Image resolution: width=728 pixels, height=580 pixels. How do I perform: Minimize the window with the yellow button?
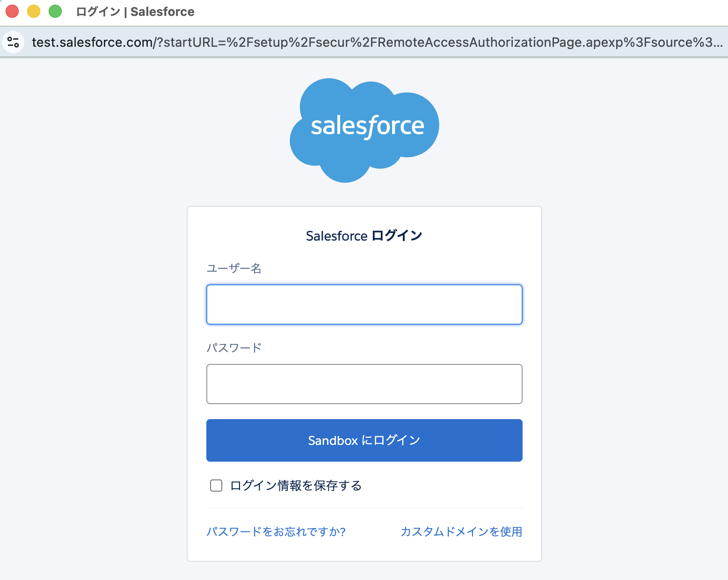[34, 11]
